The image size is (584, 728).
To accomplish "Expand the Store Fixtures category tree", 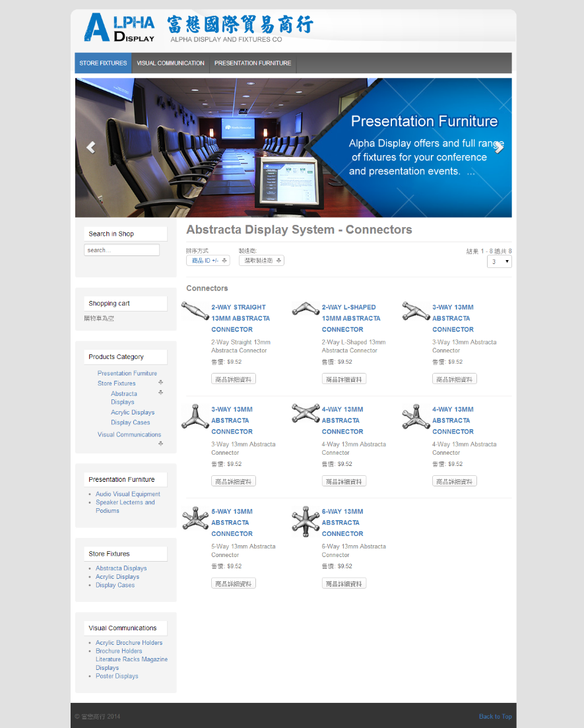I will pyautogui.click(x=160, y=383).
